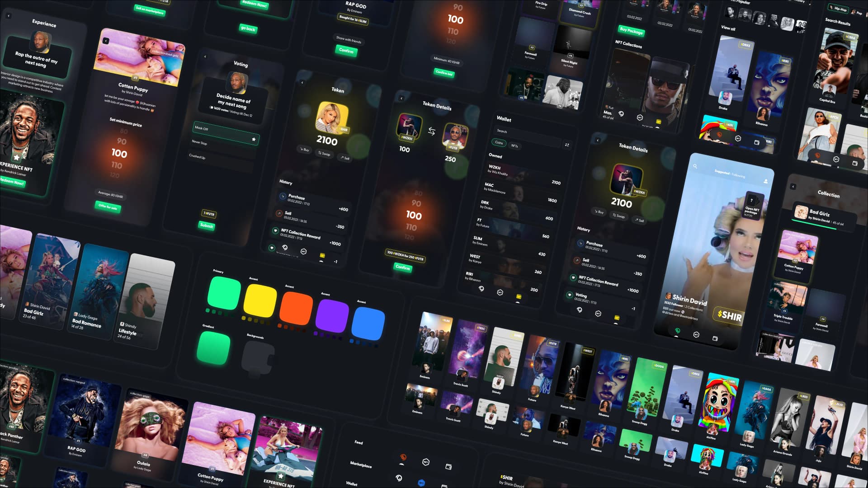Tap NFT hexagon icon on Token screen navbar

point(303,251)
